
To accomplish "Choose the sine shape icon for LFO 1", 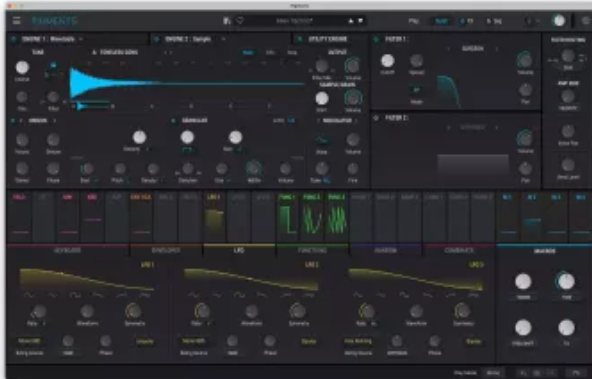I will pyautogui.click(x=29, y=295).
